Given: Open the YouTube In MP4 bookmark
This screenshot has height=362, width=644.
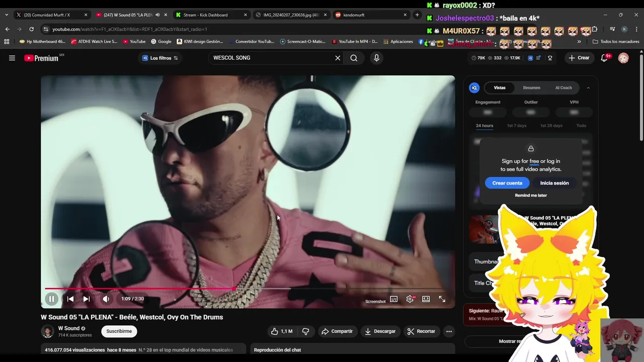Looking at the screenshot, I should 355,42.
